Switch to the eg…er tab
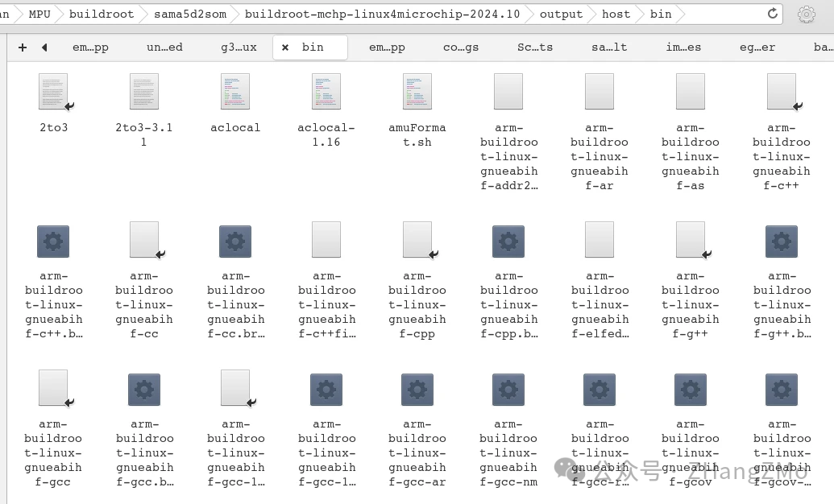Screen dimensions: 834x504 click(x=757, y=48)
